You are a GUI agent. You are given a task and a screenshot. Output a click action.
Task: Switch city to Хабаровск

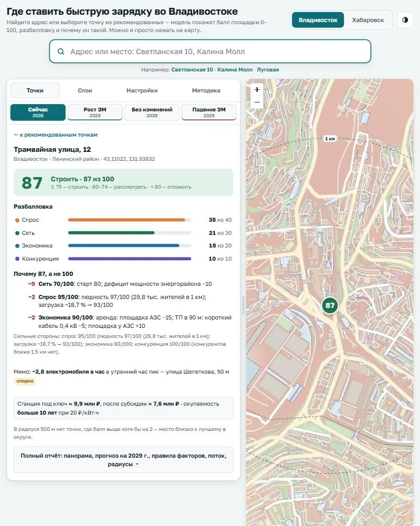tap(367, 20)
